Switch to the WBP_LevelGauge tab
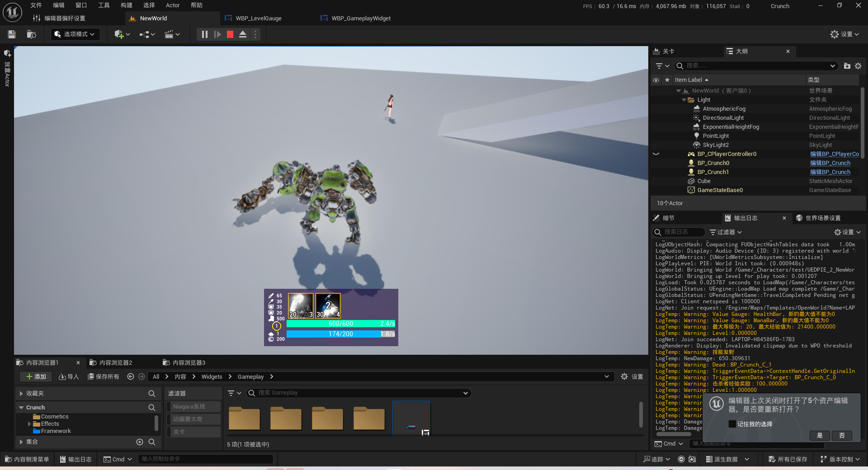868x470 pixels. pyautogui.click(x=259, y=19)
